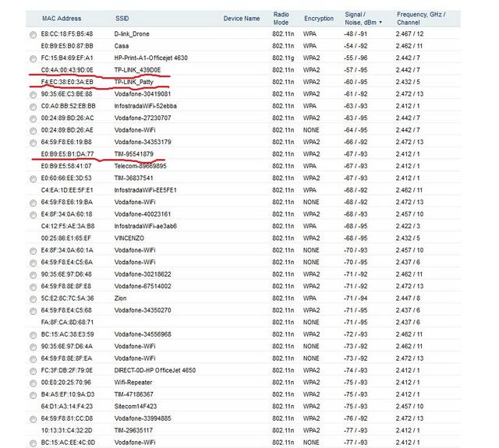Click the Frequency, GHz / Channel header
Image resolution: width=499 pixels, height=448 pixels.
(421, 19)
